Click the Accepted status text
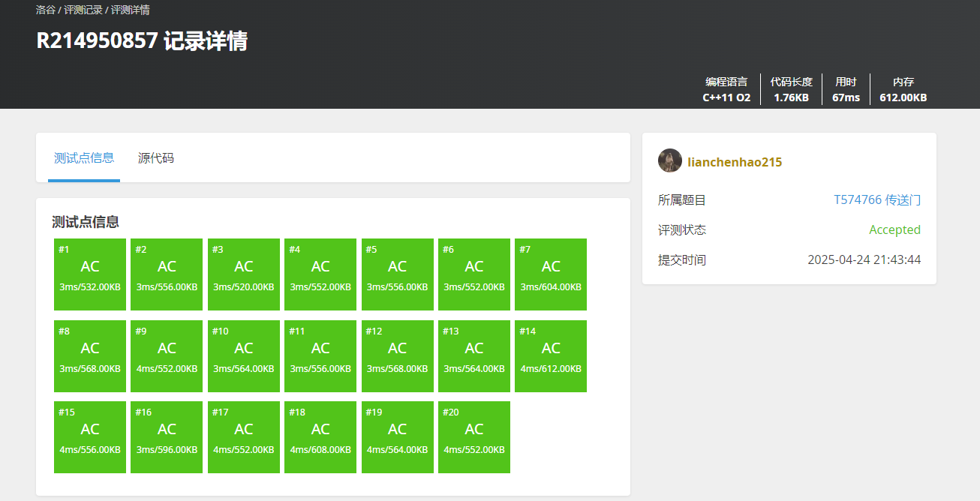 coord(894,230)
